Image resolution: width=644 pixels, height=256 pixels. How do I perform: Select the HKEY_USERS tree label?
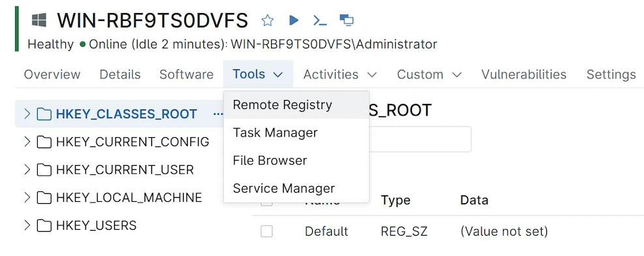pyautogui.click(x=96, y=225)
